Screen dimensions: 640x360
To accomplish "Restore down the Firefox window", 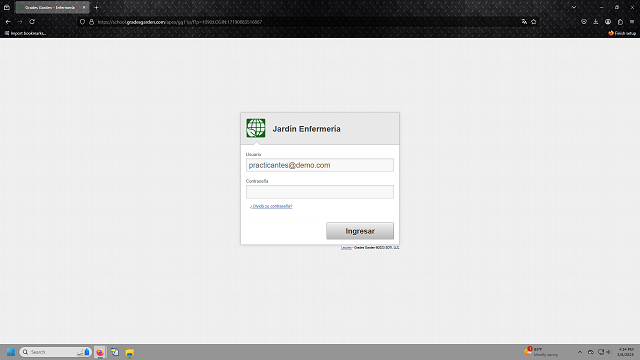I will [x=617, y=7].
